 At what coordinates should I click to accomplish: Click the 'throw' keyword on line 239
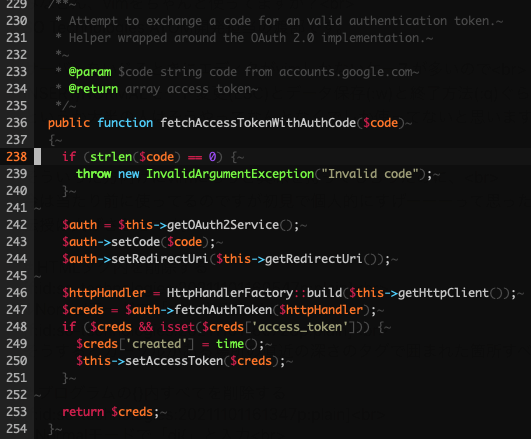[94, 174]
